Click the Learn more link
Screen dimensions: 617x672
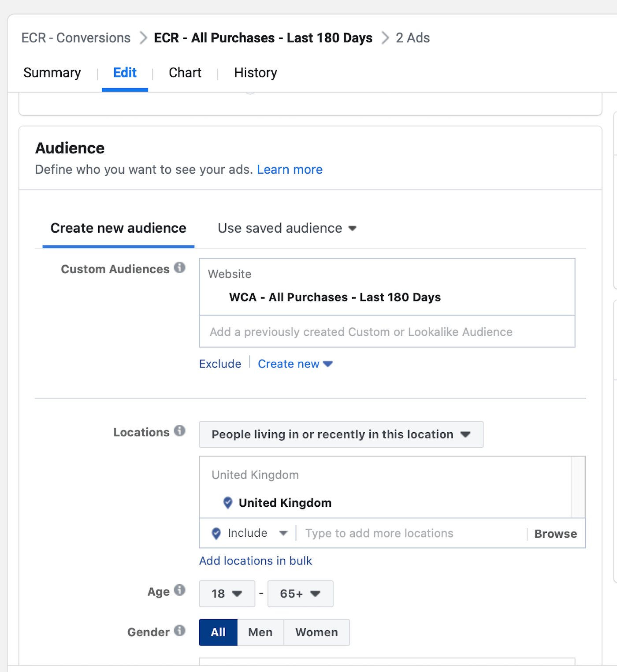click(x=290, y=170)
